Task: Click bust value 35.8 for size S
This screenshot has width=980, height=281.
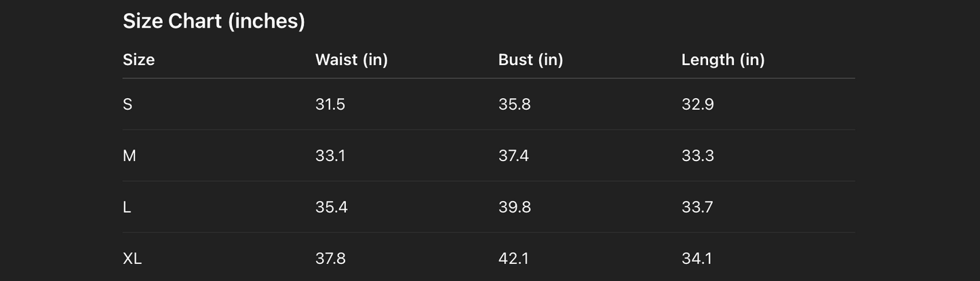Action: pos(514,104)
